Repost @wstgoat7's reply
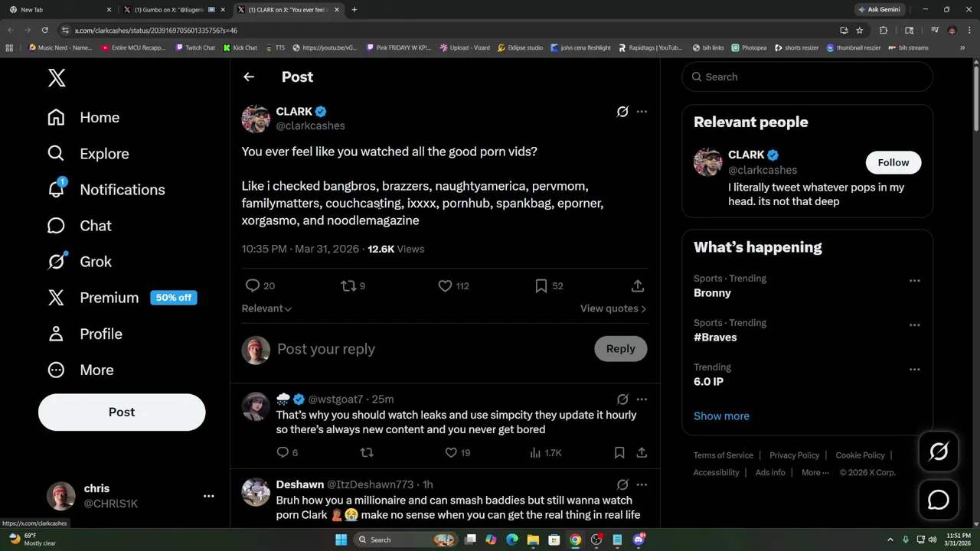 click(x=367, y=452)
